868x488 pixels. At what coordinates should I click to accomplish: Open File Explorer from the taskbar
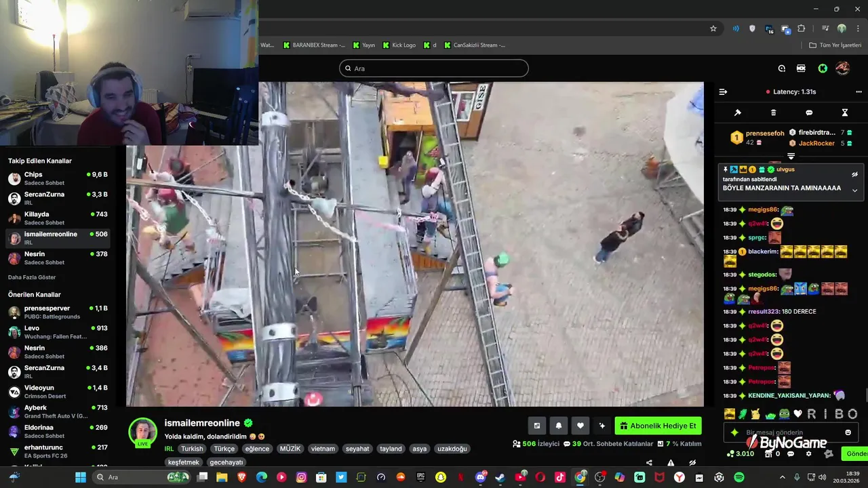(222, 477)
